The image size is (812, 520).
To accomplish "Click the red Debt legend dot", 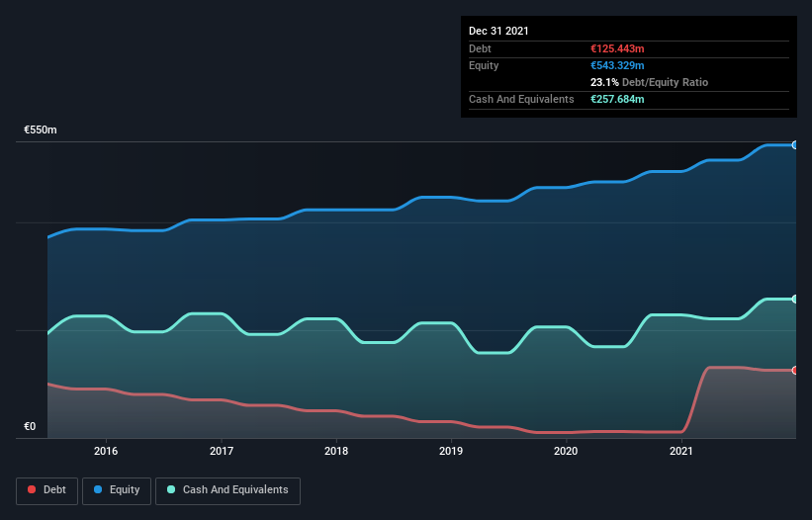I will [x=32, y=489].
